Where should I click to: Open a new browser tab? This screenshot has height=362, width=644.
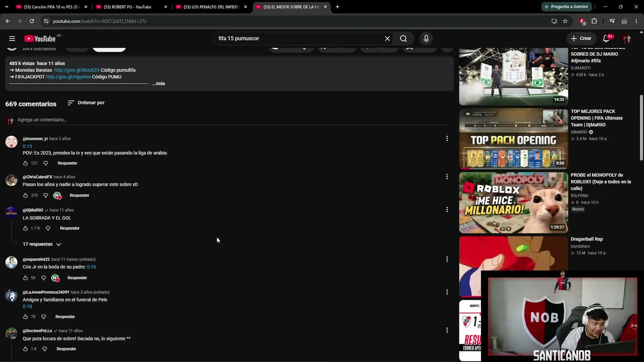(337, 7)
